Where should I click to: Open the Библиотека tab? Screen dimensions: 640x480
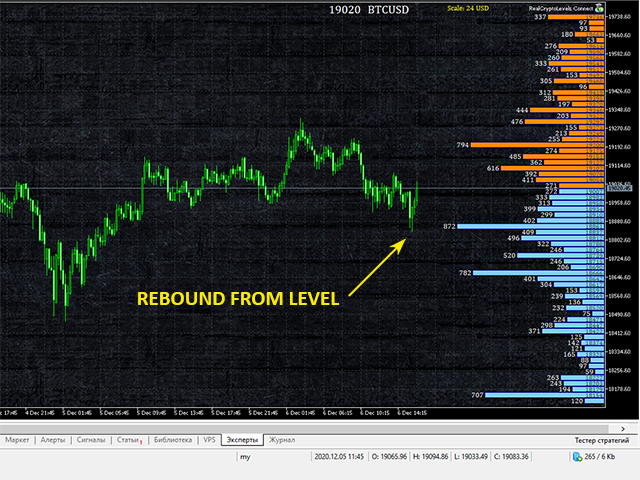click(173, 440)
